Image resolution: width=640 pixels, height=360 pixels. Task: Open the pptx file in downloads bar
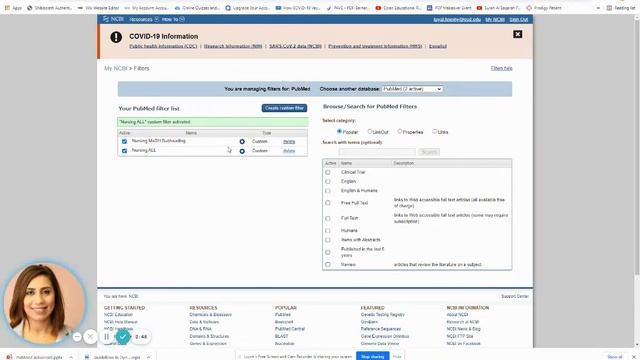[36, 357]
